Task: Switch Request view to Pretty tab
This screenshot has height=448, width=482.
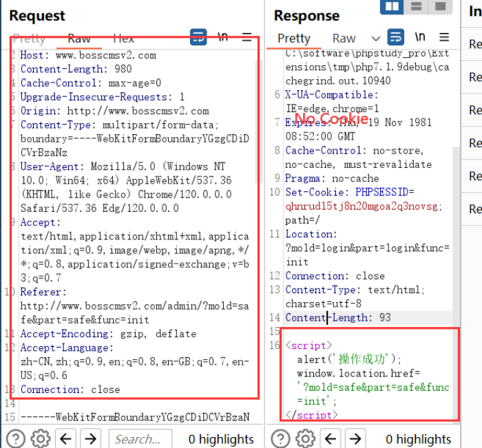Action: 29,39
